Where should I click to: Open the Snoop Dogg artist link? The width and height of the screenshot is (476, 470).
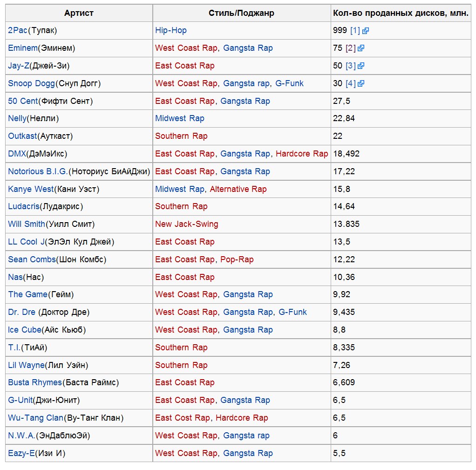pos(31,83)
